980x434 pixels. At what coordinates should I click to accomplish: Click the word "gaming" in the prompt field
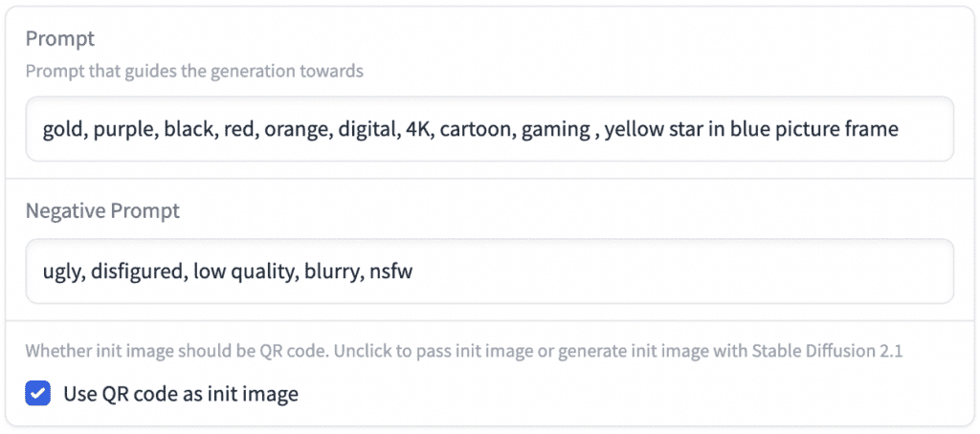point(555,129)
